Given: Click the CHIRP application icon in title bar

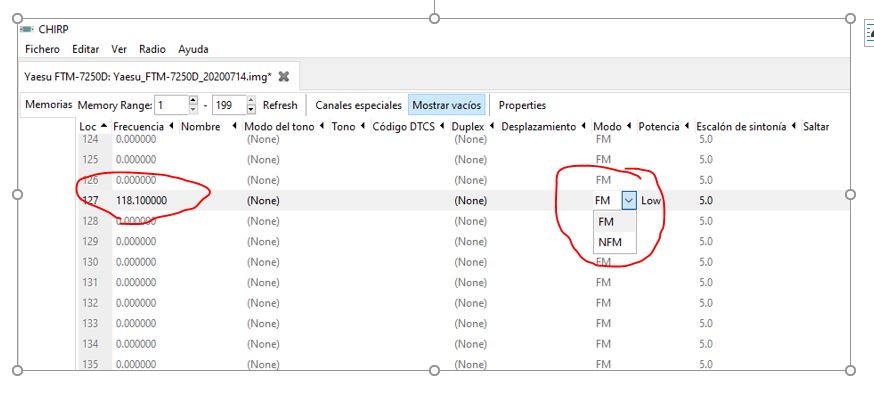Looking at the screenshot, I should pyautogui.click(x=27, y=29).
